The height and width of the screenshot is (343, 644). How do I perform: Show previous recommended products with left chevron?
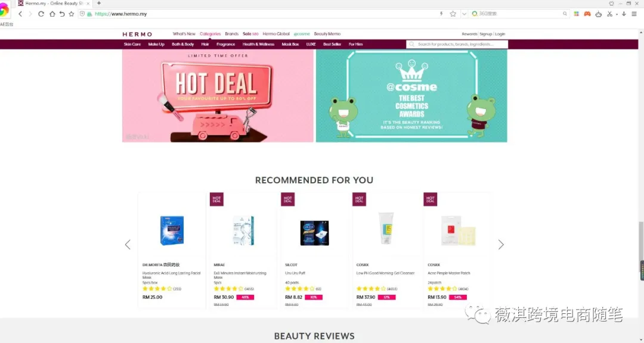point(128,245)
